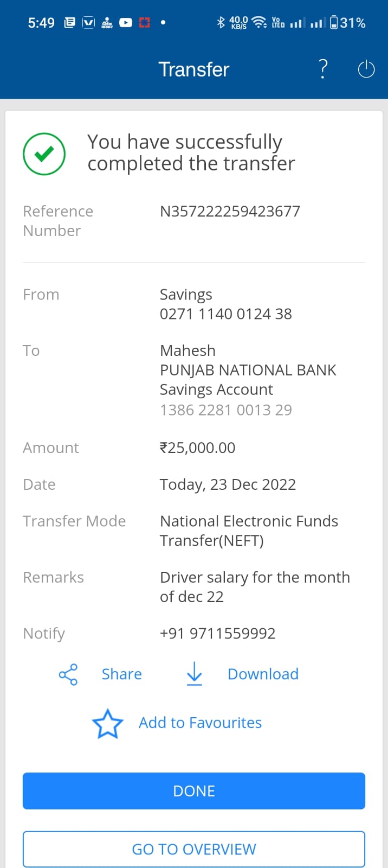Image resolution: width=388 pixels, height=868 pixels.
Task: Tap the green success checkmark icon
Action: tap(44, 154)
